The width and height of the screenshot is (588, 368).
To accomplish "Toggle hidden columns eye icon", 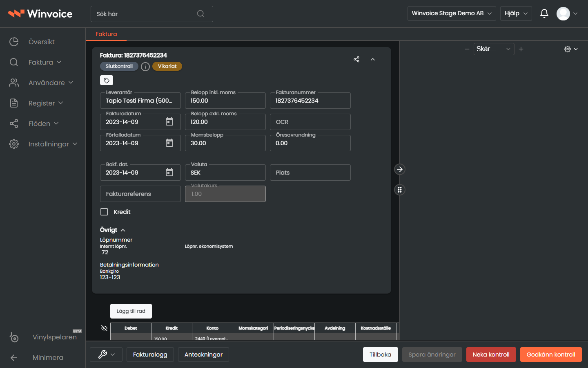I will pos(104,328).
